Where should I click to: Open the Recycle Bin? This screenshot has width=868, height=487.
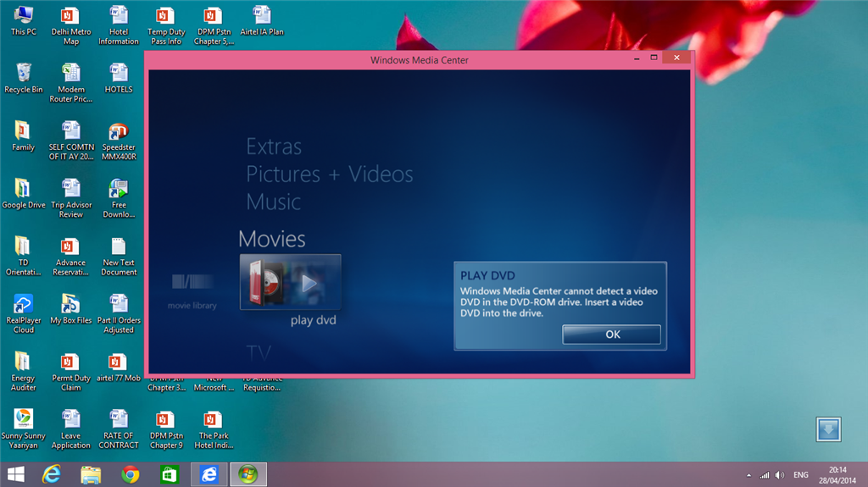pos(23,79)
